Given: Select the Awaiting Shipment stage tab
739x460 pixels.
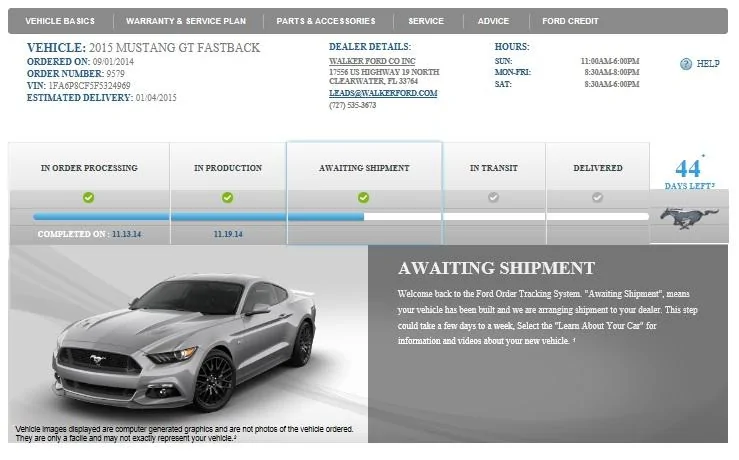Looking at the screenshot, I should tap(364, 168).
